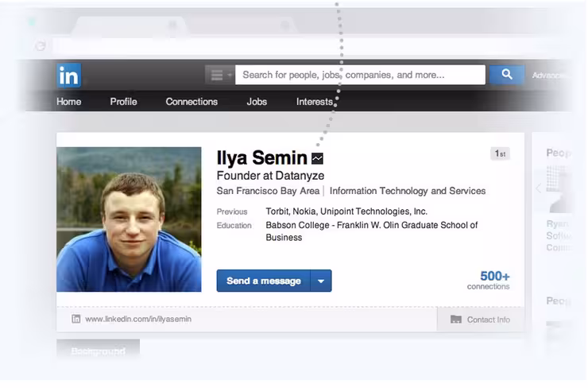Click Information Technology and Services industry text
Image resolution: width=588 pixels, height=388 pixels.
pos(408,191)
